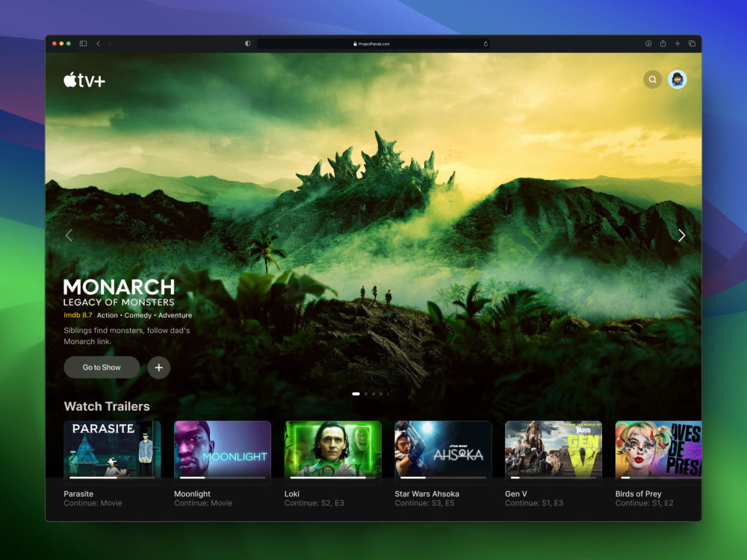The width and height of the screenshot is (747, 560).
Task: Click 'Continue: S1, E3' under Gen V
Action: point(534,503)
